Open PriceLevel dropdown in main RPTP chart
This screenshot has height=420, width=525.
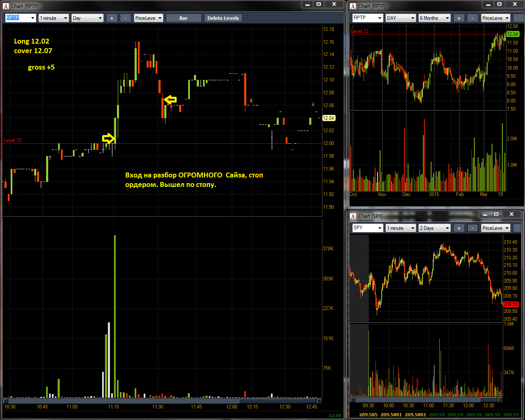(160, 18)
